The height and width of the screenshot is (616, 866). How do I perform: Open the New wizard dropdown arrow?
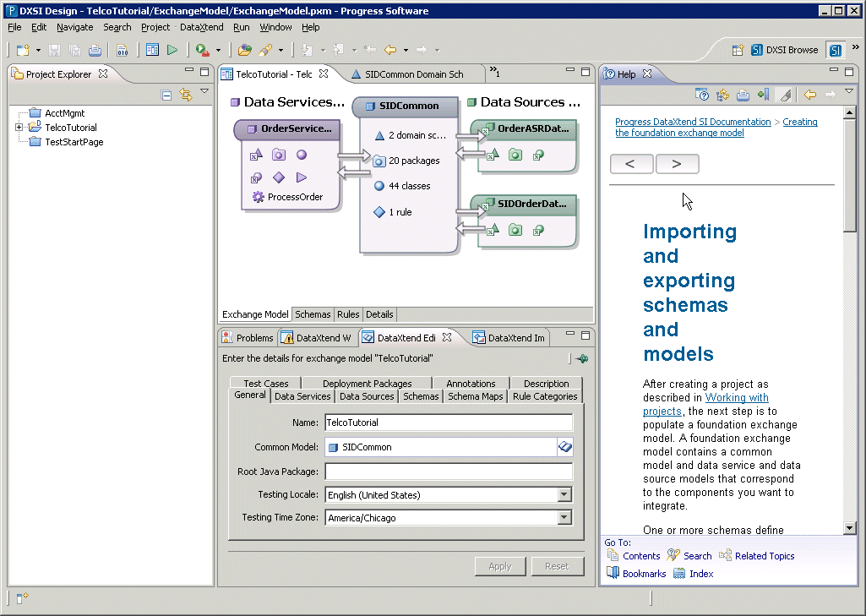(38, 50)
